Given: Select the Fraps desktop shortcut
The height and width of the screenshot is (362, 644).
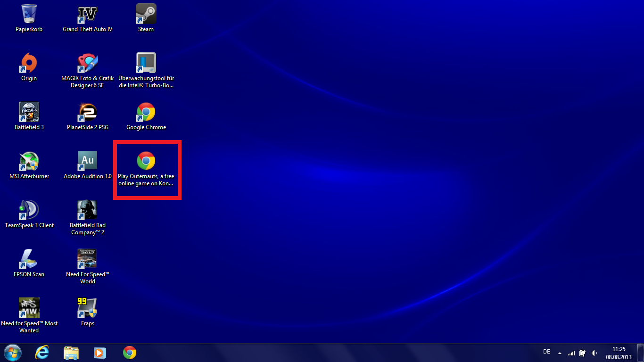Looking at the screenshot, I should pyautogui.click(x=87, y=313).
